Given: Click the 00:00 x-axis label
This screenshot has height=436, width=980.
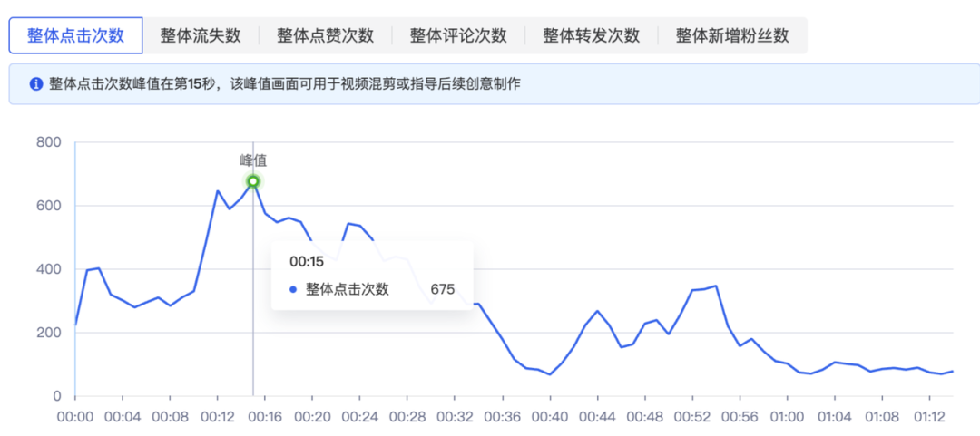Looking at the screenshot, I should (75, 417).
